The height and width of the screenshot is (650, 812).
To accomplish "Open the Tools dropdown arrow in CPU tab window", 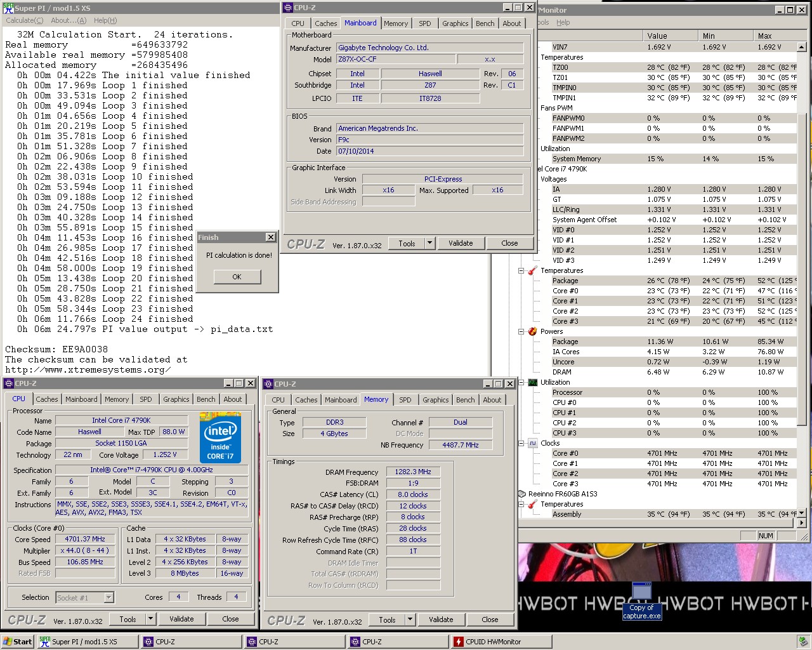I will point(150,619).
